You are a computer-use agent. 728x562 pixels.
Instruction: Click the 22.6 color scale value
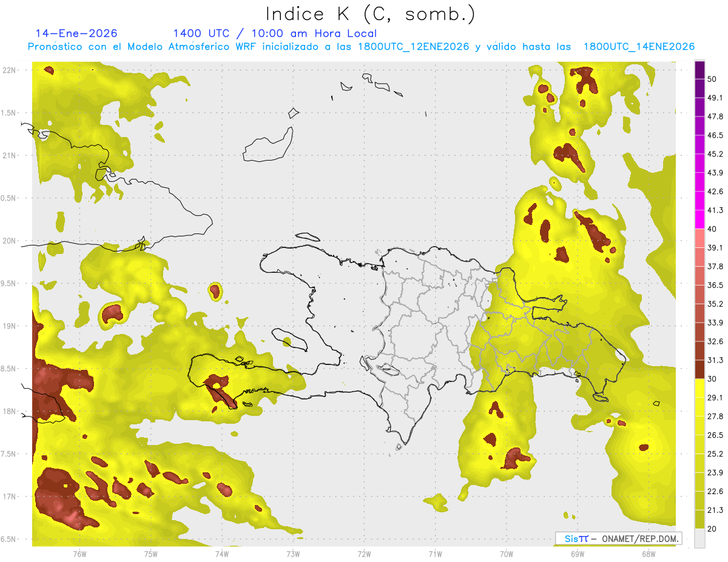pos(715,492)
